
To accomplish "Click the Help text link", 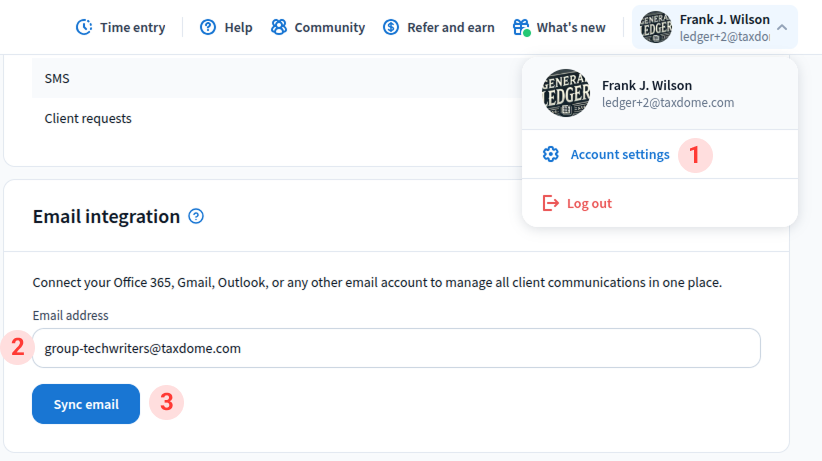I will 238,27.
